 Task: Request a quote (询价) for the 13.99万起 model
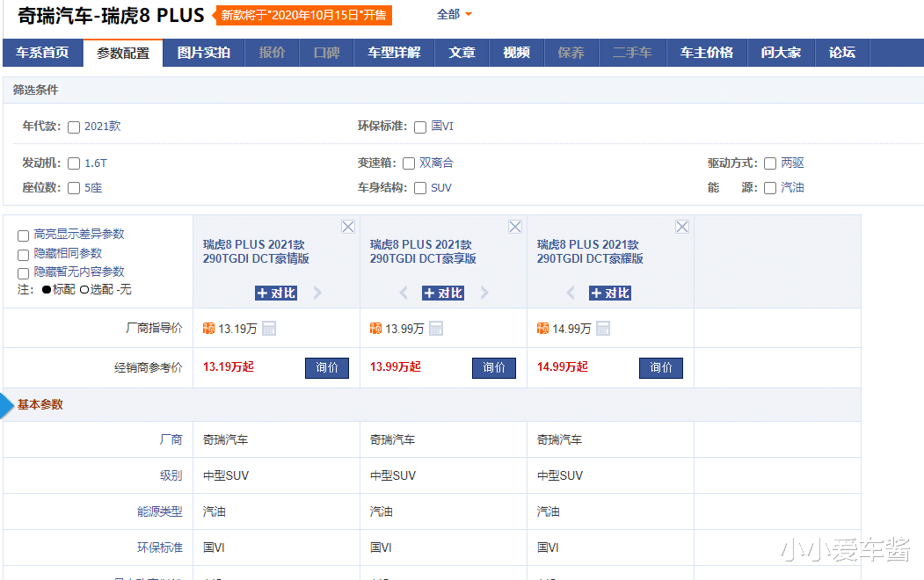(494, 368)
